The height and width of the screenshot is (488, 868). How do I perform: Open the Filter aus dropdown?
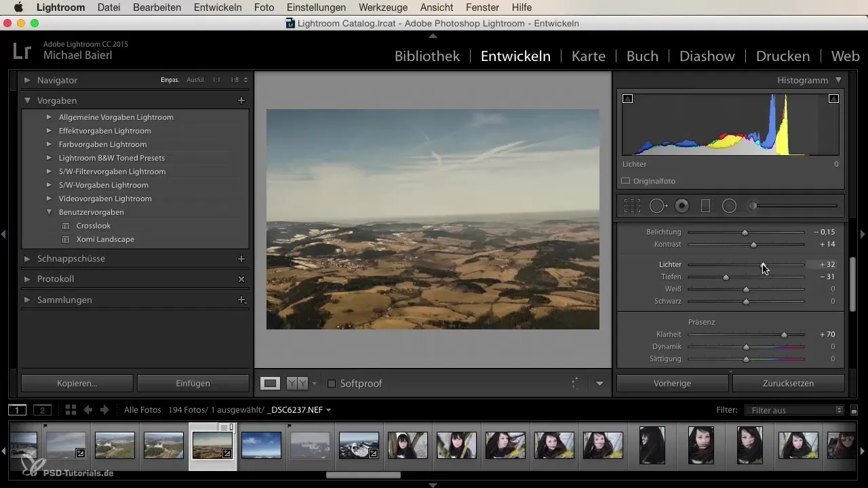[x=793, y=410]
